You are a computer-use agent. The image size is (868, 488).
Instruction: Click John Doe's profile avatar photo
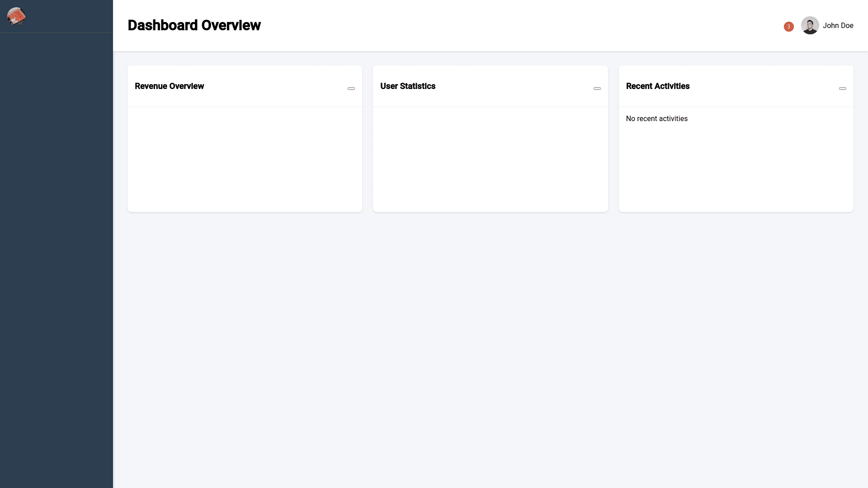tap(810, 25)
